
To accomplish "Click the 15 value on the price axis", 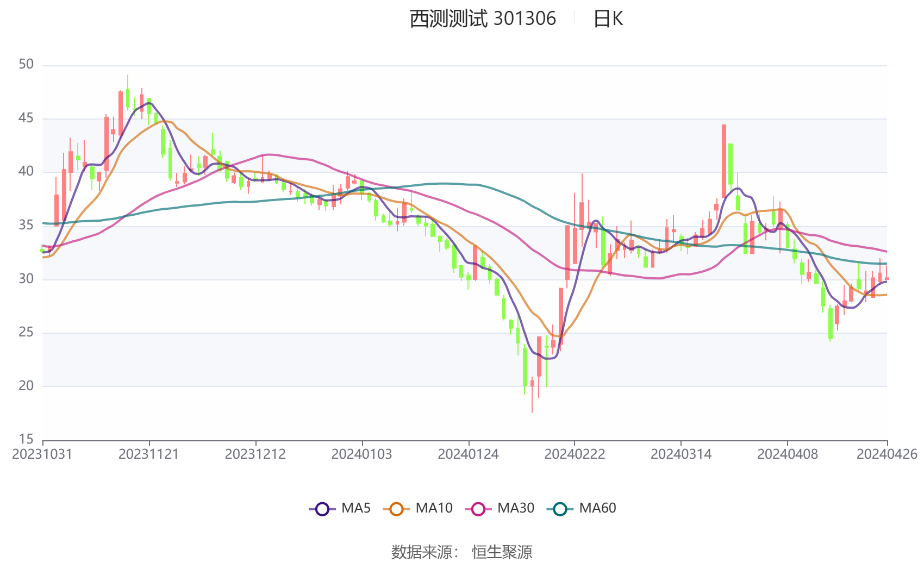I will click(x=26, y=439).
